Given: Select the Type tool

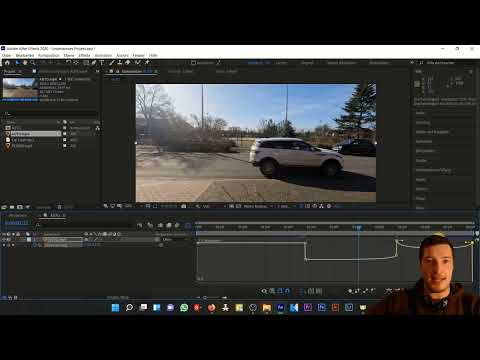Looking at the screenshot, I should pos(102,63).
